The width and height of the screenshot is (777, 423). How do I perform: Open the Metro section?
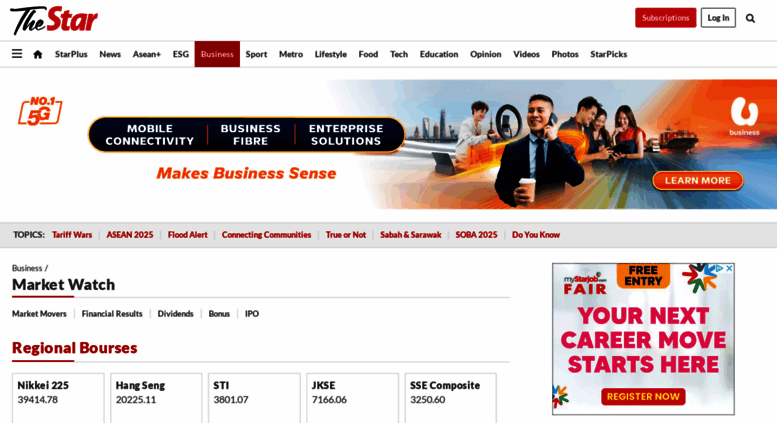[291, 54]
